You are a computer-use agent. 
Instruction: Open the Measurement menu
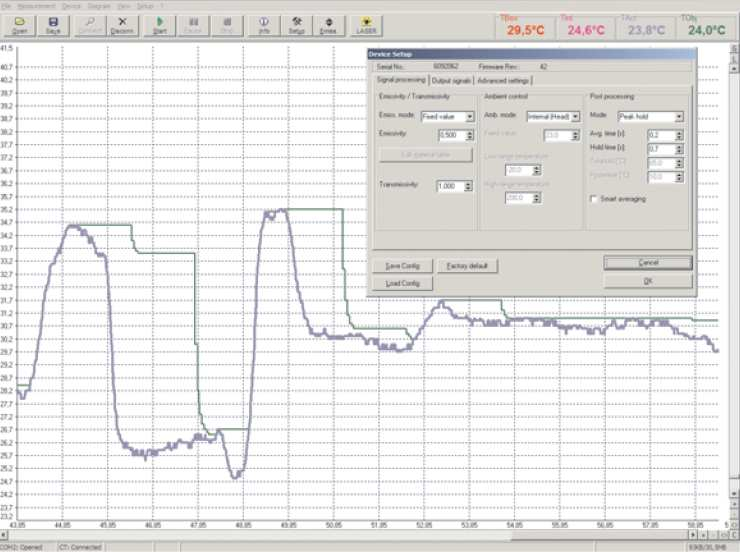pos(36,6)
